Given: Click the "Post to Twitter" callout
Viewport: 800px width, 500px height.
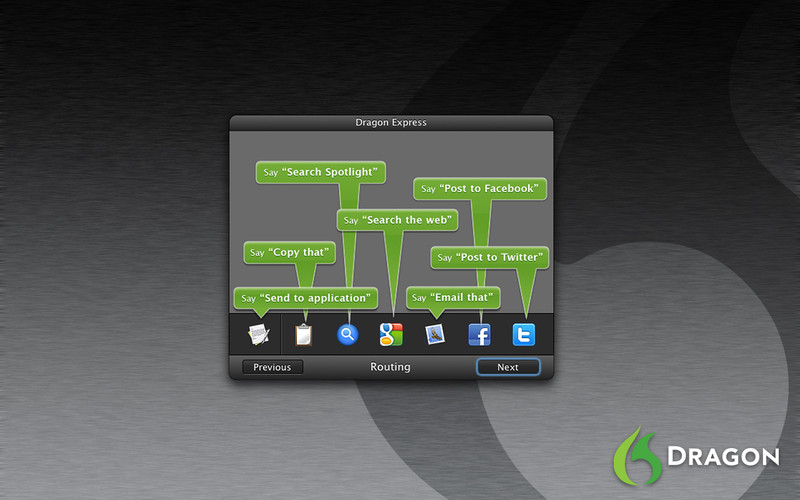Looking at the screenshot, I should click(x=490, y=257).
